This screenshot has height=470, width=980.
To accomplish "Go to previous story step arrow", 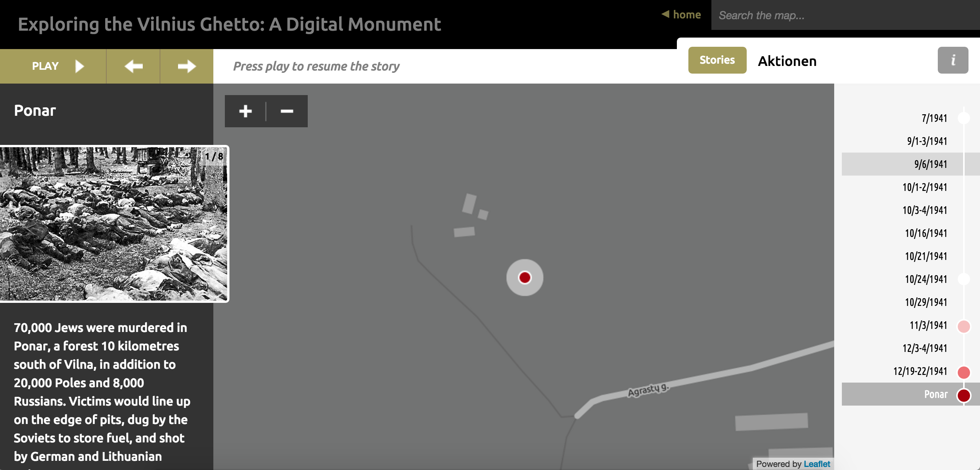I will (x=133, y=66).
